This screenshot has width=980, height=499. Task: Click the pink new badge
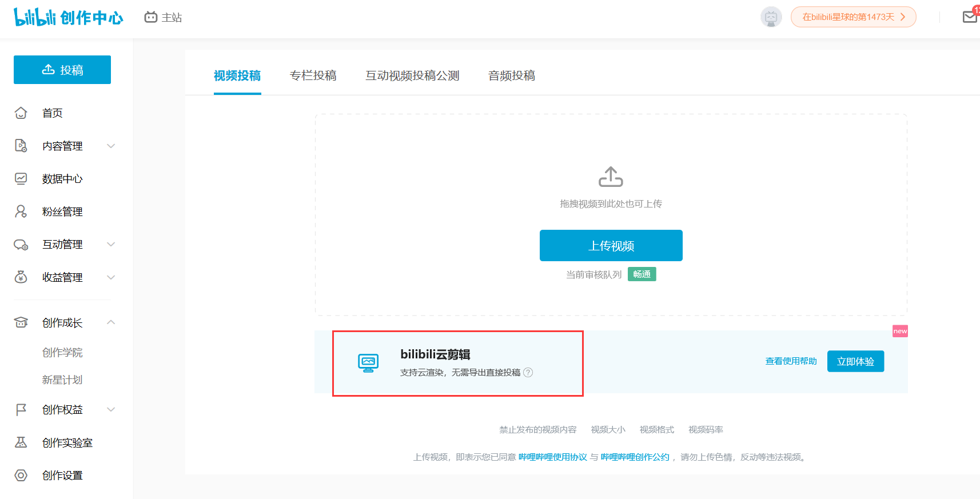coord(900,331)
